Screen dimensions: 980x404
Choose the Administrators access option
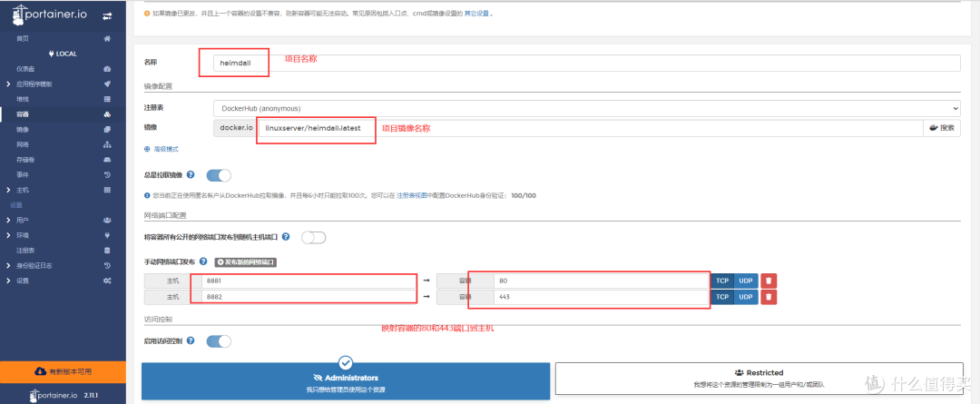(x=346, y=381)
